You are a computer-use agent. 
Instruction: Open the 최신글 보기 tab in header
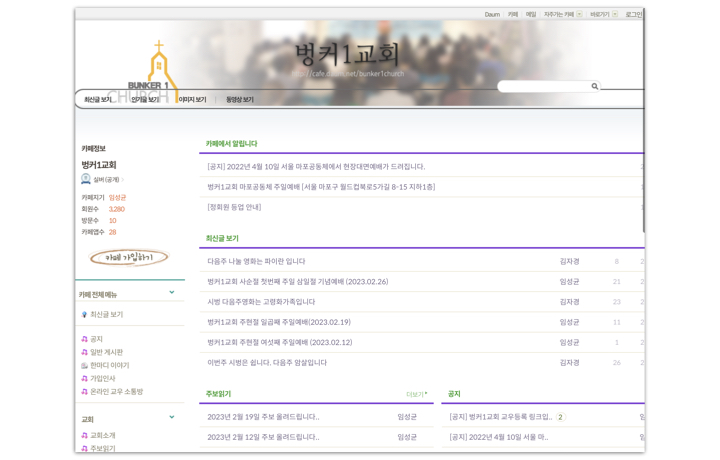(x=97, y=99)
